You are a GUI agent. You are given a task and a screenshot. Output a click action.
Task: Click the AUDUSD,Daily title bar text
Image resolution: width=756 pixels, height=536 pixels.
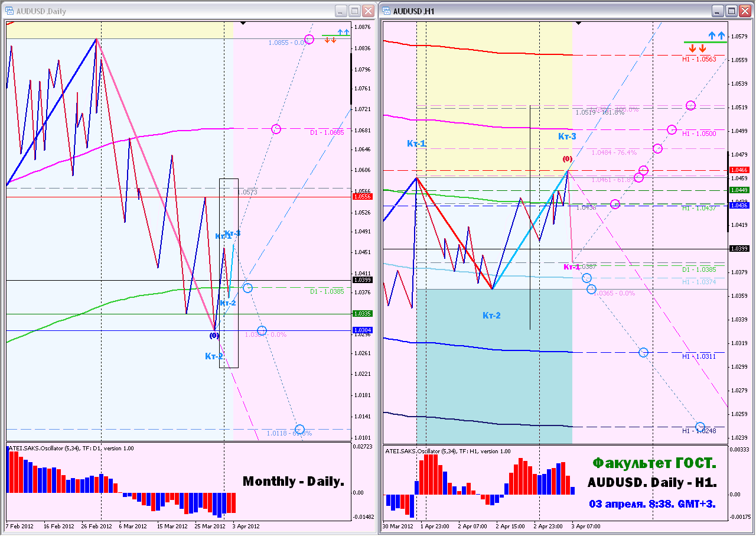pyautogui.click(x=41, y=11)
